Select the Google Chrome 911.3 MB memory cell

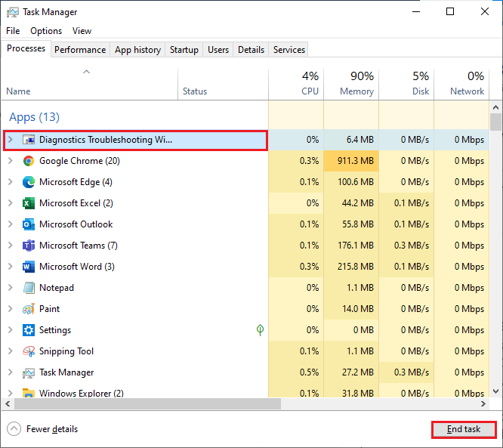pos(351,161)
